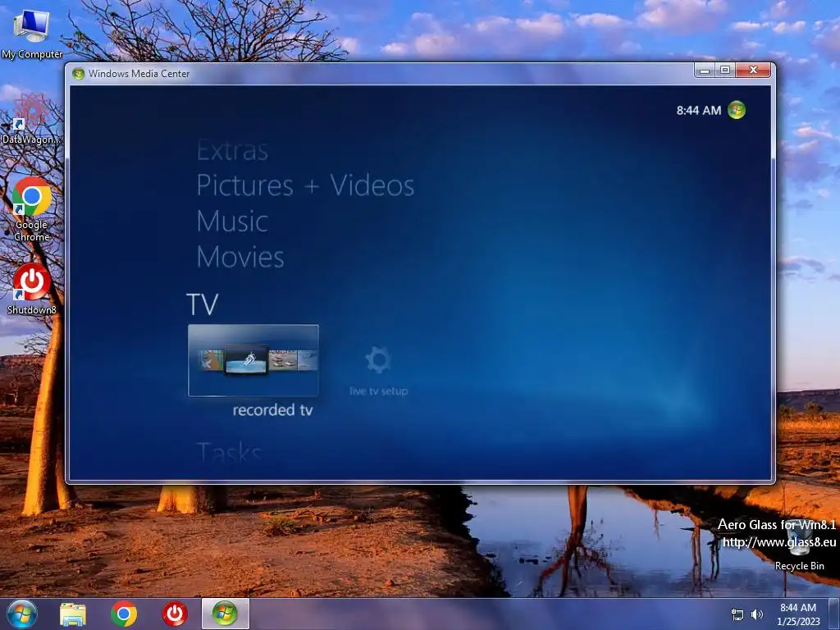Open File Explorer from the taskbar
840x630 pixels.
(73, 614)
